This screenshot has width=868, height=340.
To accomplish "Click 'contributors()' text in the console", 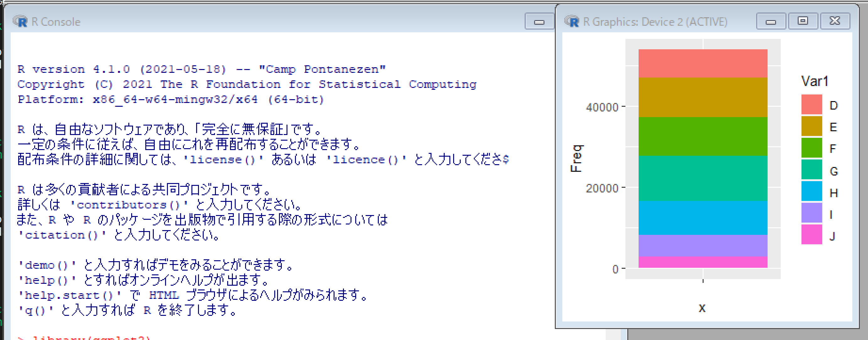I will coord(129,205).
